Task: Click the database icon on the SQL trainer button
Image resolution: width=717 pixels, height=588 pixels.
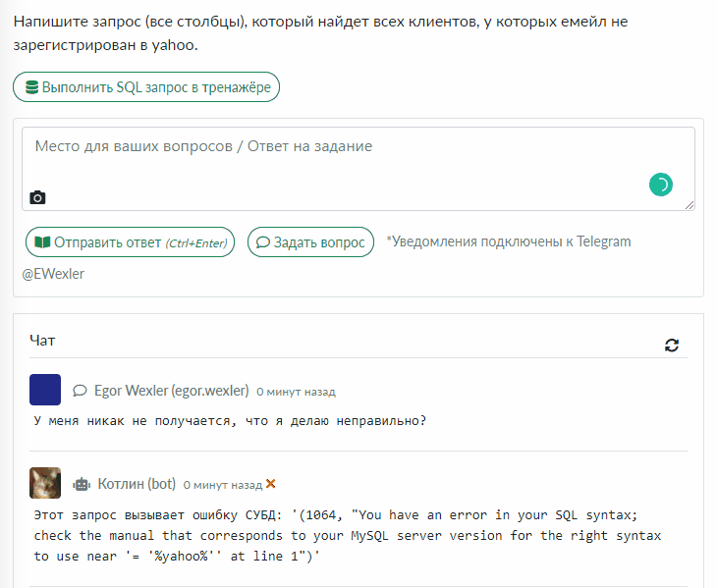Action: point(31,87)
